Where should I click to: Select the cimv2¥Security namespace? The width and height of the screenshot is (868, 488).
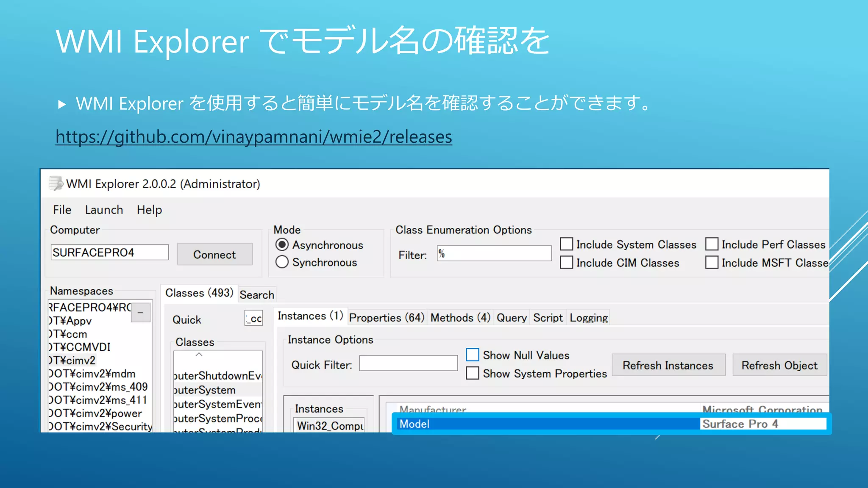pyautogui.click(x=100, y=426)
